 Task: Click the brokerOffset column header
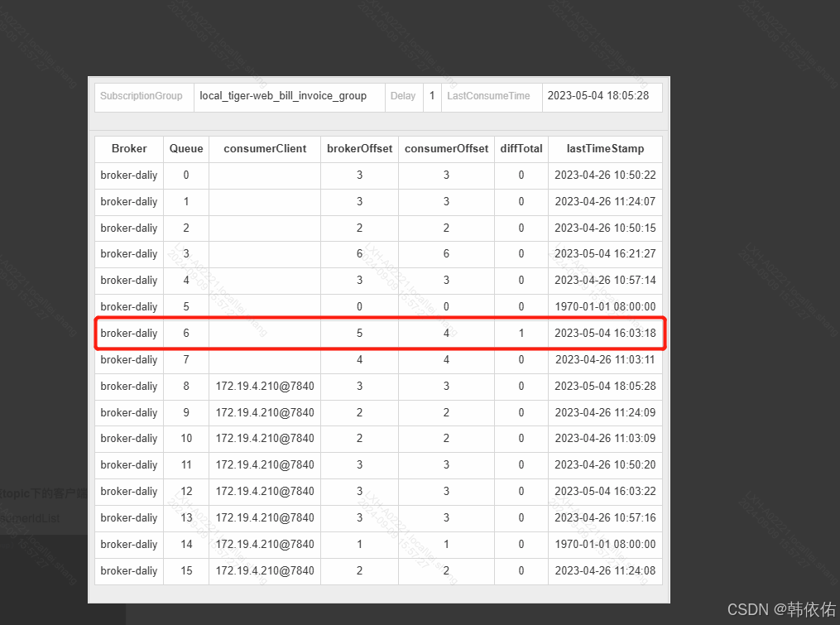[x=359, y=148]
